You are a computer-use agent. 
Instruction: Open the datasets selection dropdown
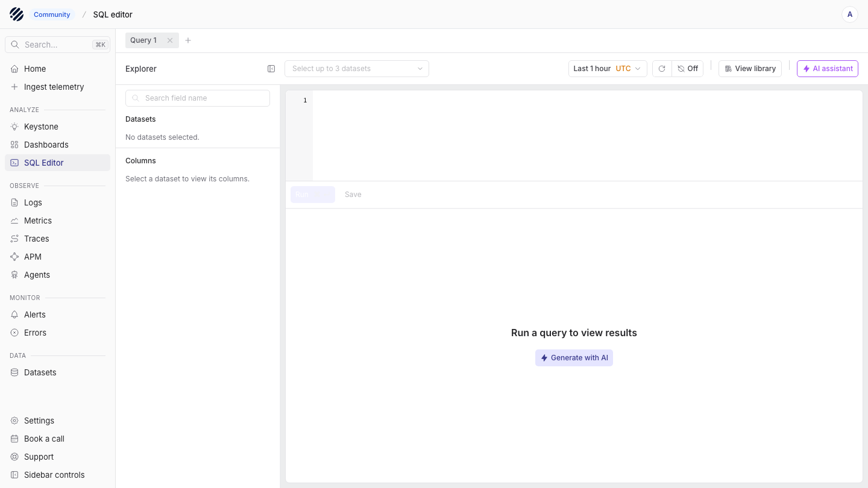coord(357,69)
